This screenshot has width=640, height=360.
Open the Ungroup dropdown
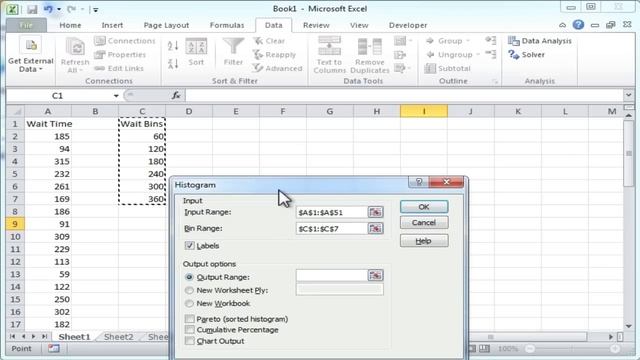point(477,54)
